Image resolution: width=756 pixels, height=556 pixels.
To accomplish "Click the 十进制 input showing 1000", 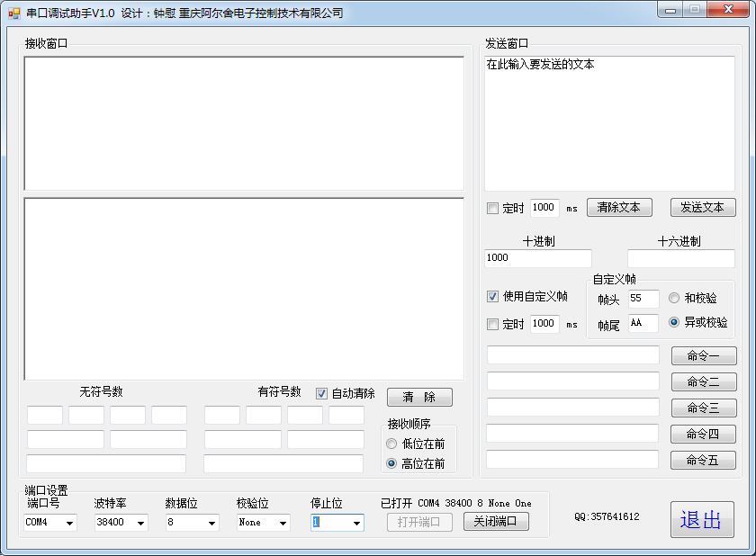I will [x=537, y=258].
